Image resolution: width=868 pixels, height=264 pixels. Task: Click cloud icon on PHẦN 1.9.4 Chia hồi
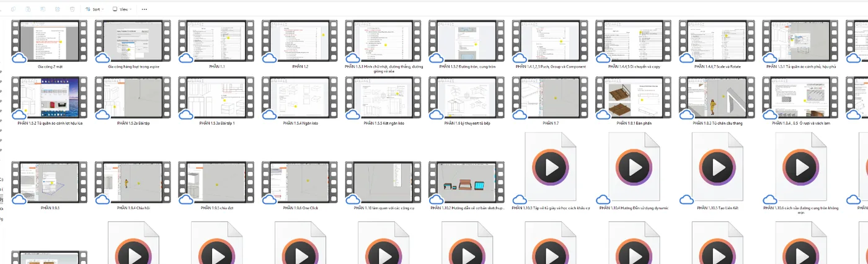[103, 200]
